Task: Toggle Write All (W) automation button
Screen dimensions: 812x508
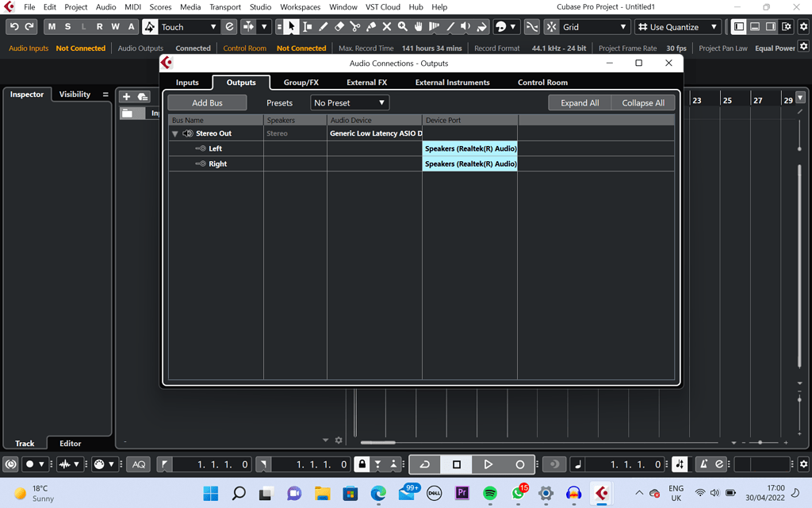Action: (x=116, y=27)
